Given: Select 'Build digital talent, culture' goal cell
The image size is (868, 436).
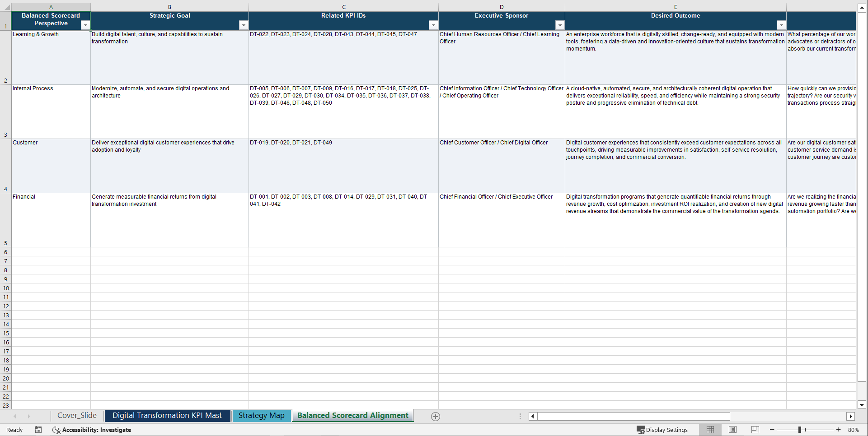Looking at the screenshot, I should [x=169, y=57].
